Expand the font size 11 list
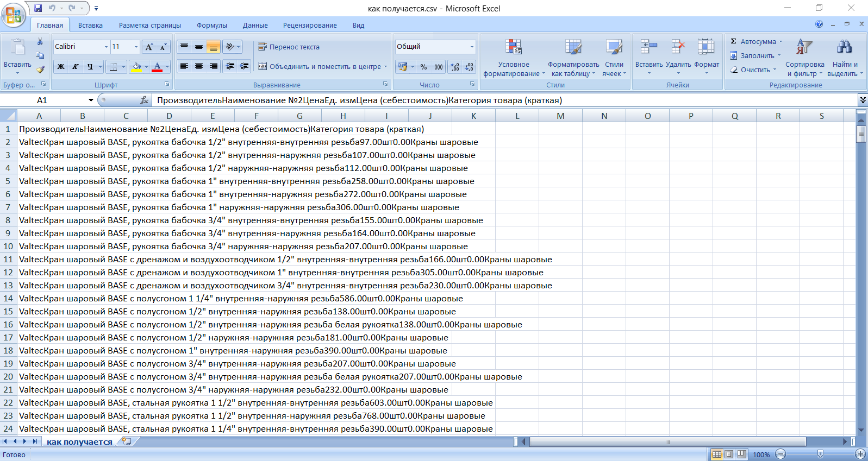868x461 pixels. tap(136, 47)
